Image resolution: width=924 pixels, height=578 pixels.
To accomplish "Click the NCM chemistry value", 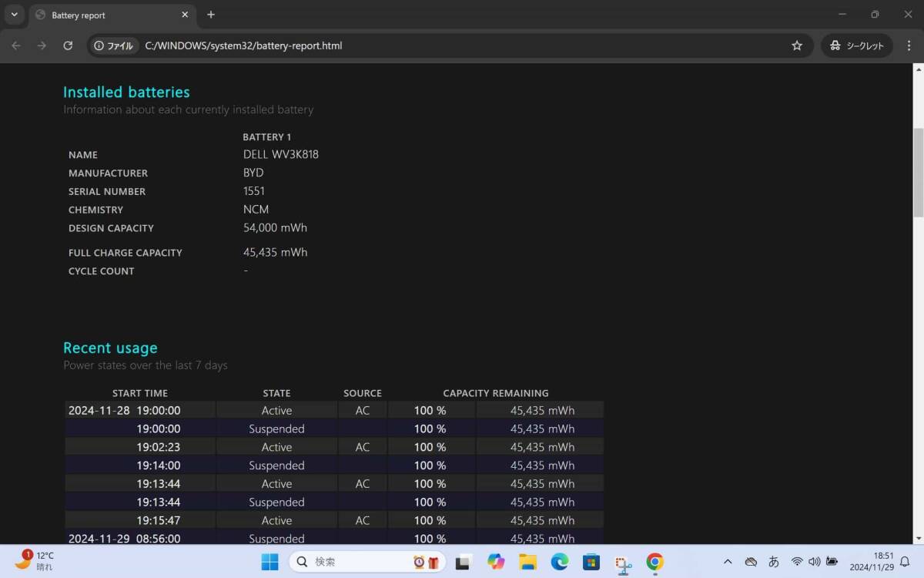I will tap(256, 210).
